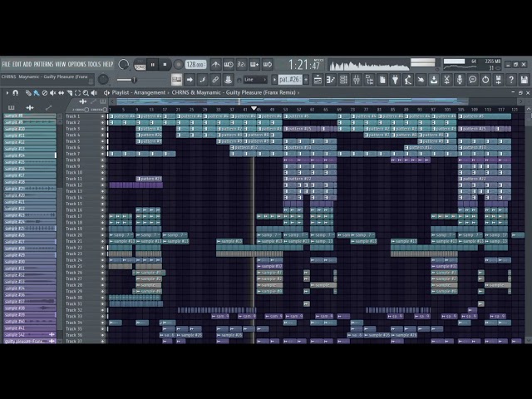Toggle the 3-2-1 recording countdown icon
532x399 pixels.
pyautogui.click(x=241, y=64)
